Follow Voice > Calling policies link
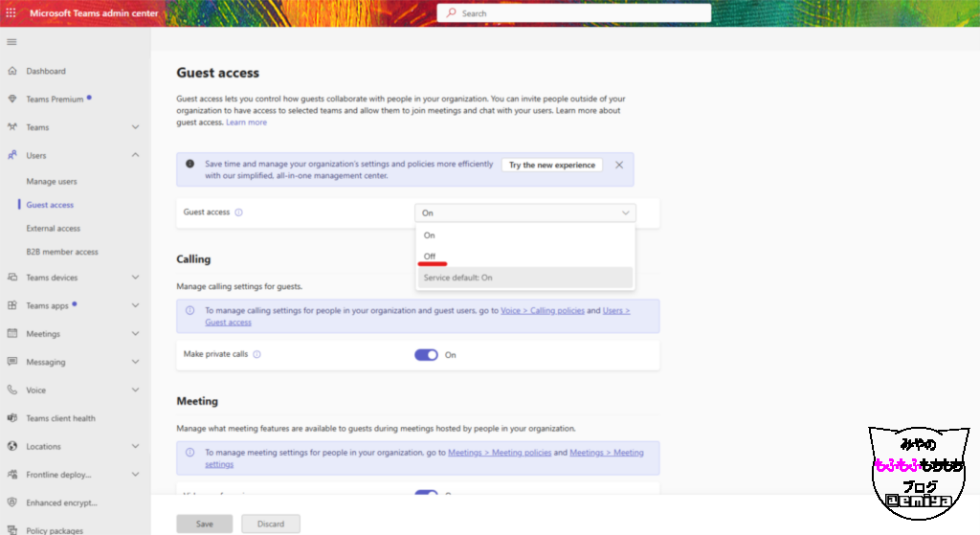The height and width of the screenshot is (535, 980). click(x=543, y=311)
